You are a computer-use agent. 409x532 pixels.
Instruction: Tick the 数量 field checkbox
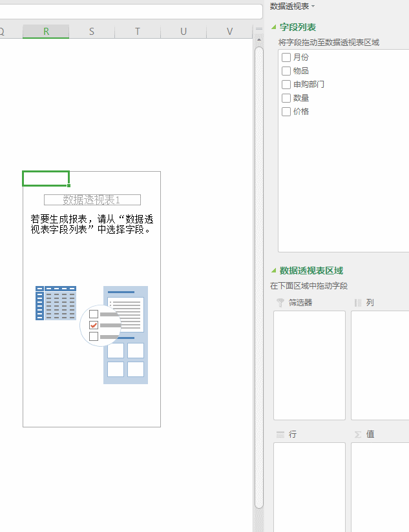pyautogui.click(x=286, y=98)
